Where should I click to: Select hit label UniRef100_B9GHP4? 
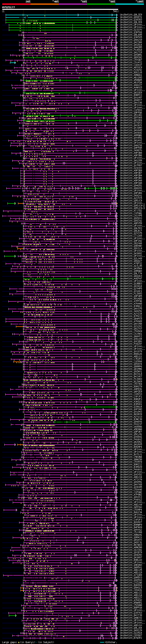[131, 447]
